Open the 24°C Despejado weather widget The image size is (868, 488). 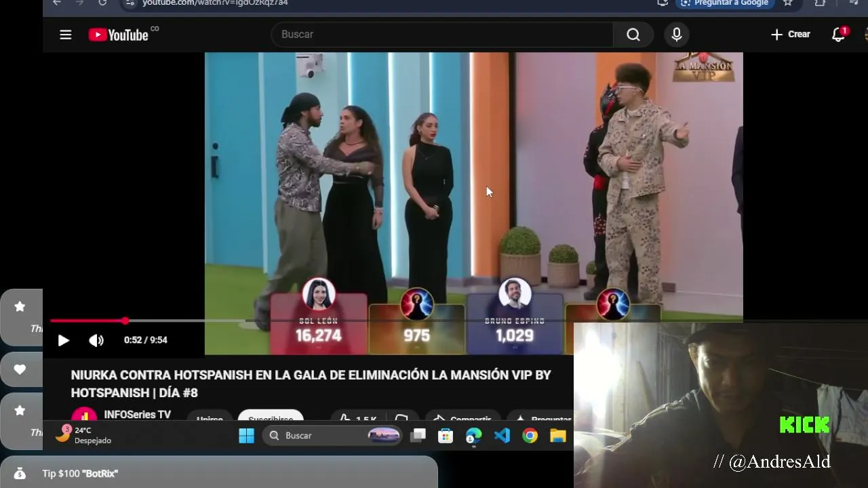coord(83,435)
